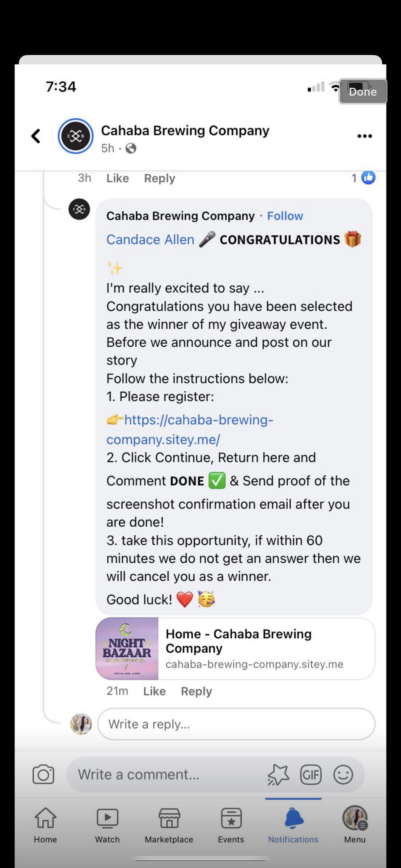Tap the camera icon beside comment box

click(x=43, y=774)
